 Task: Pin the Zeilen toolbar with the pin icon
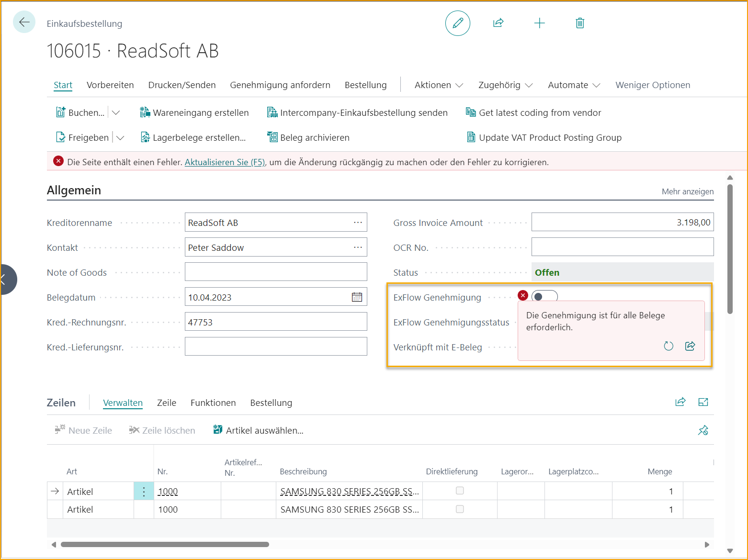coord(703,430)
